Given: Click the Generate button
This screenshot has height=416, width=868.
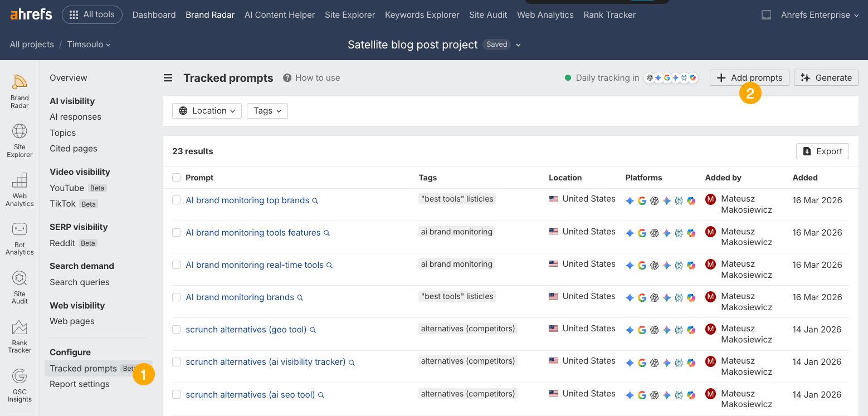Looking at the screenshot, I should click(x=826, y=78).
